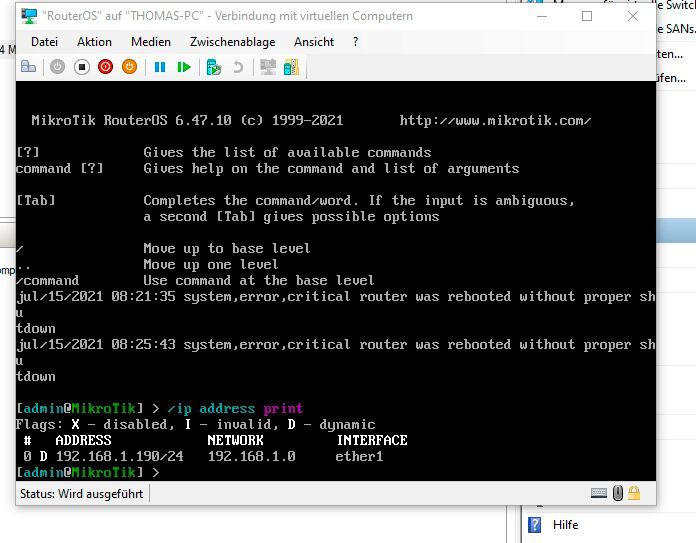The image size is (696, 543).
Task: Click the keyboard status icon in the status bar
Action: pos(599,493)
